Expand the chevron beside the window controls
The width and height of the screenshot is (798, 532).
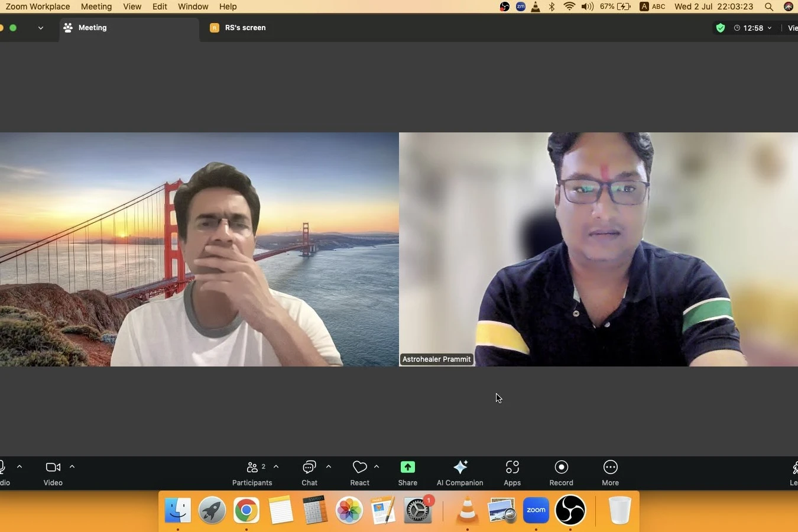pyautogui.click(x=40, y=28)
